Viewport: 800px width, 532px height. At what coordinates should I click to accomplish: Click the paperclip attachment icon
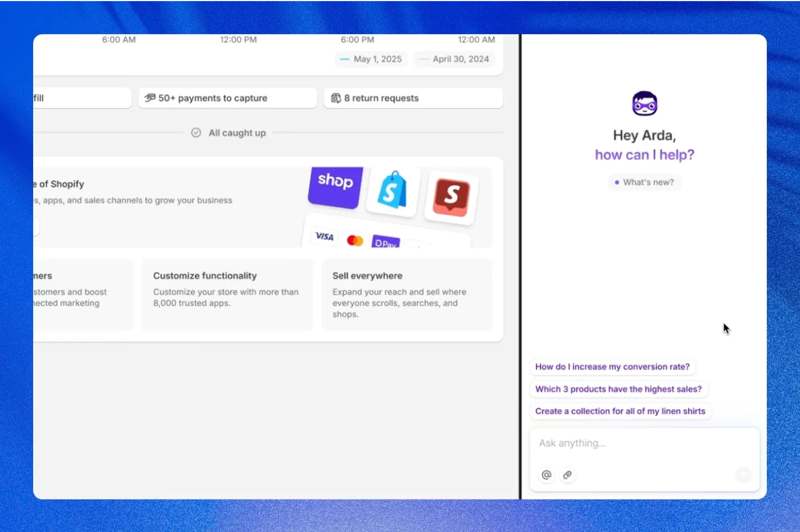567,475
